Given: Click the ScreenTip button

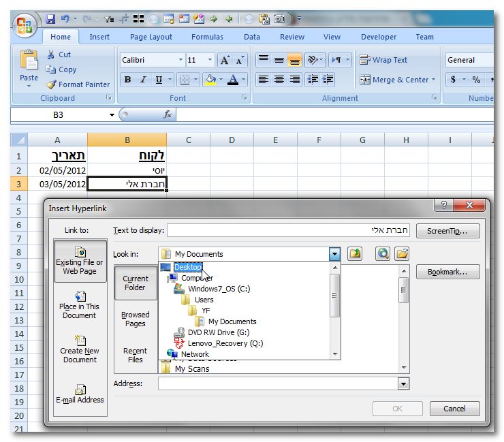Looking at the screenshot, I should (x=447, y=231).
